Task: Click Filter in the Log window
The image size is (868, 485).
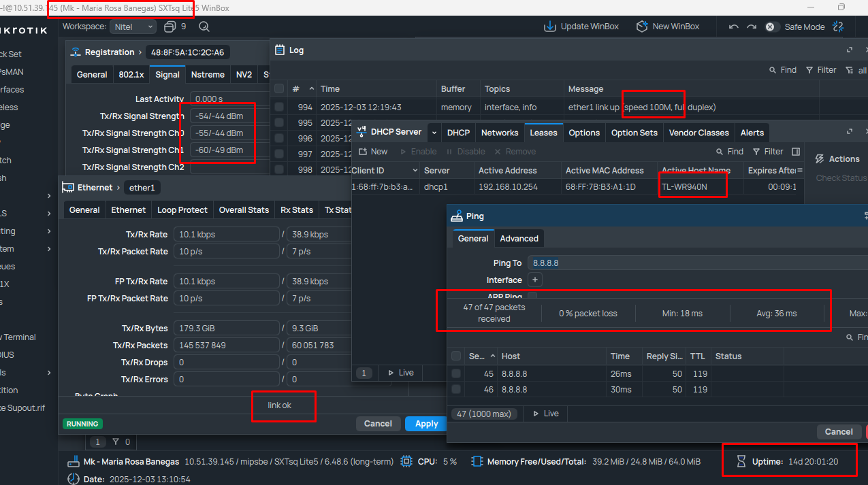Action: click(x=821, y=70)
